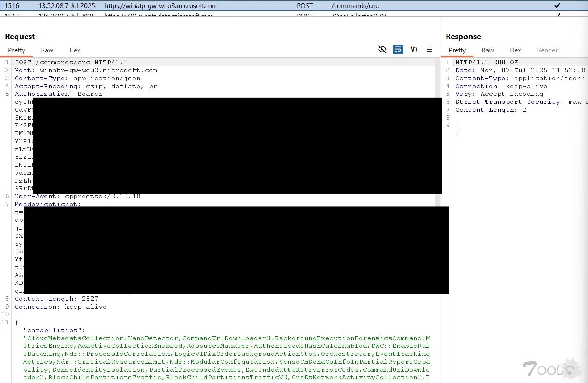Screen dimensions: 588x383
Task: Open the request editor hamburger menu
Action: (x=429, y=49)
